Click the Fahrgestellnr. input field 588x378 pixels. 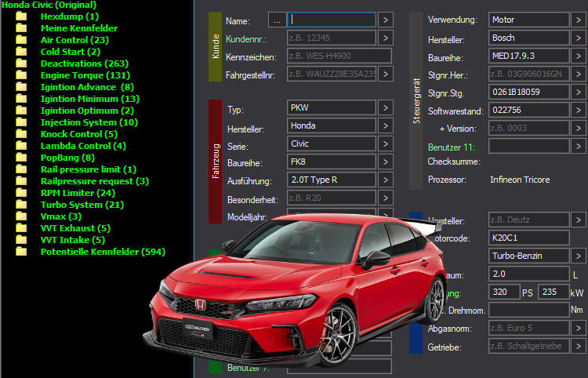click(x=332, y=74)
